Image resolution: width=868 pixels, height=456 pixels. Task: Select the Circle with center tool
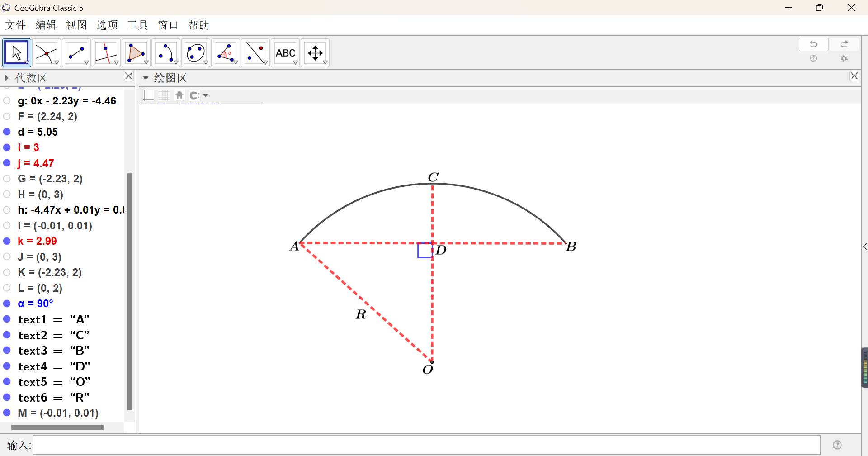(195, 53)
